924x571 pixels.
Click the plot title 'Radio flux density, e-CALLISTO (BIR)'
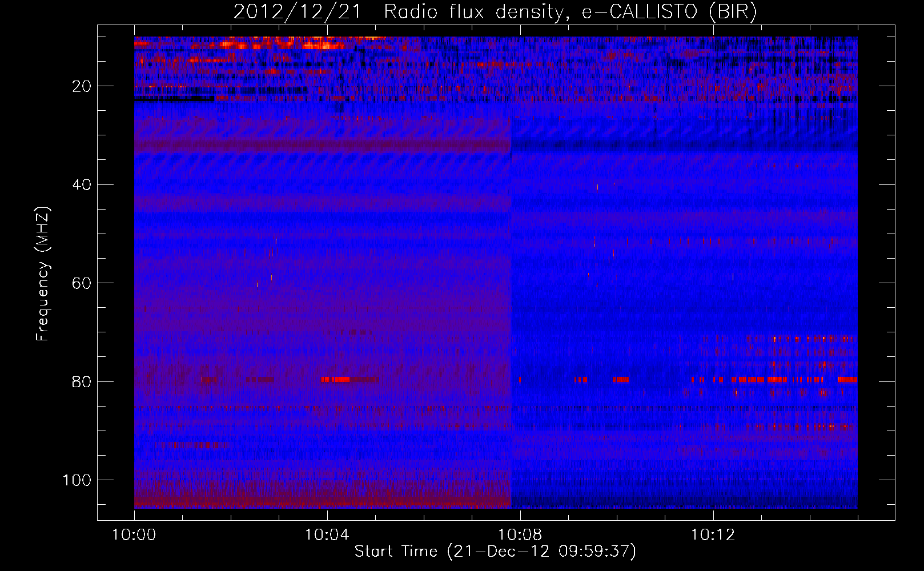(x=570, y=11)
